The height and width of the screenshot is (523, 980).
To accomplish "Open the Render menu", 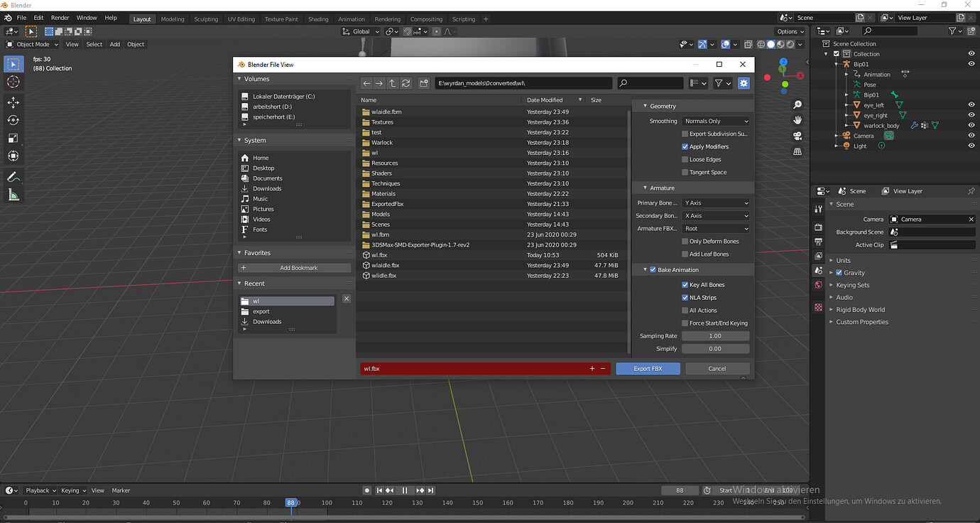I will click(x=60, y=18).
